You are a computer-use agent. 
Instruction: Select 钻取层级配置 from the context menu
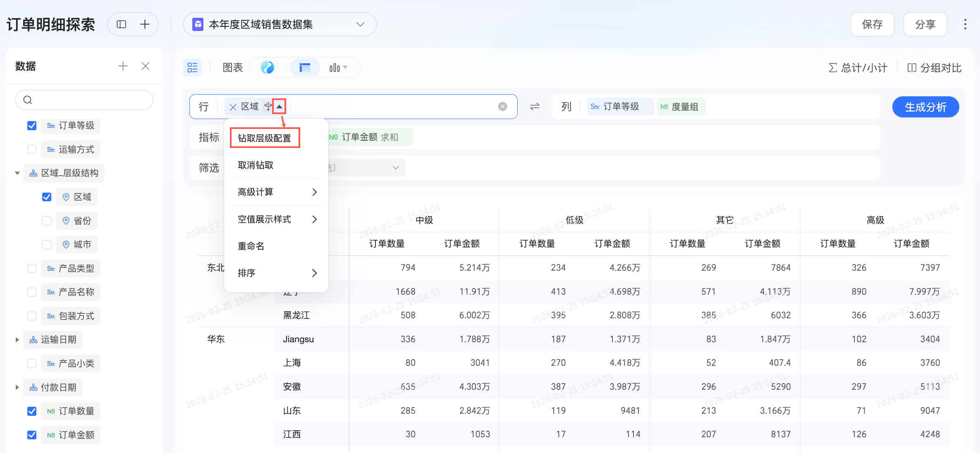coord(265,138)
